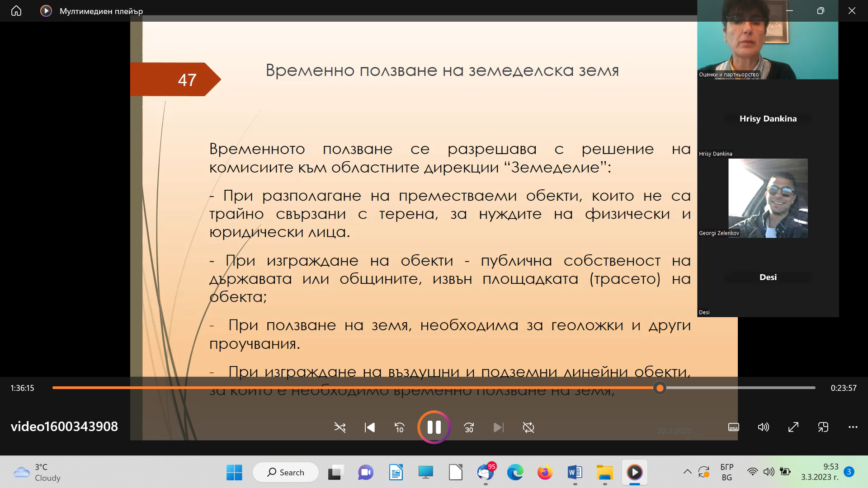
Task: Rewind 10 seconds
Action: tap(400, 427)
